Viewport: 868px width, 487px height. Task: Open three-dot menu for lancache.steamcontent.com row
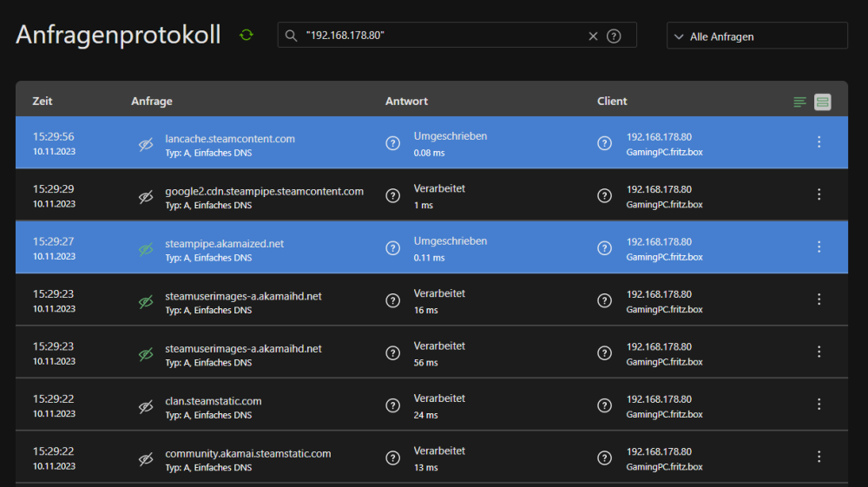819,141
